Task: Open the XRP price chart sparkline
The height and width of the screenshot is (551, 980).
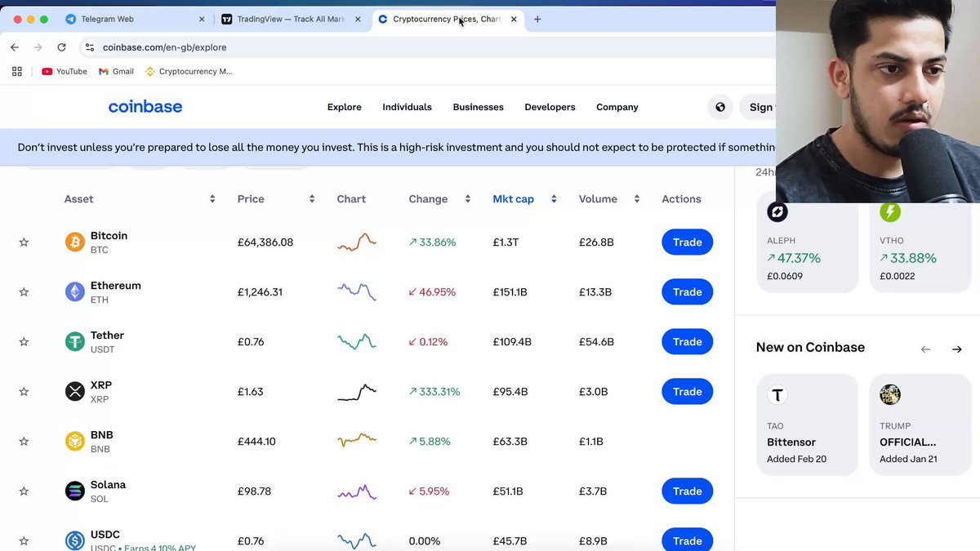Action: [357, 392]
